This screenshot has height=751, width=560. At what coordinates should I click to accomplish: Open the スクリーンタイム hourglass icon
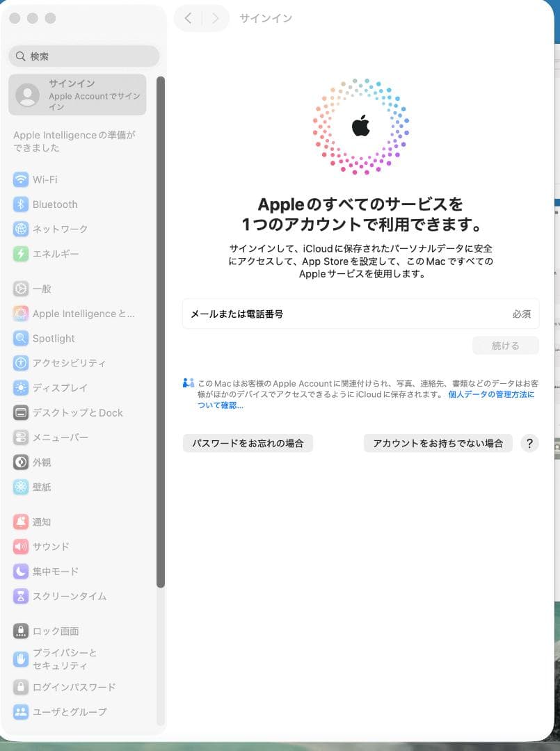coord(21,597)
